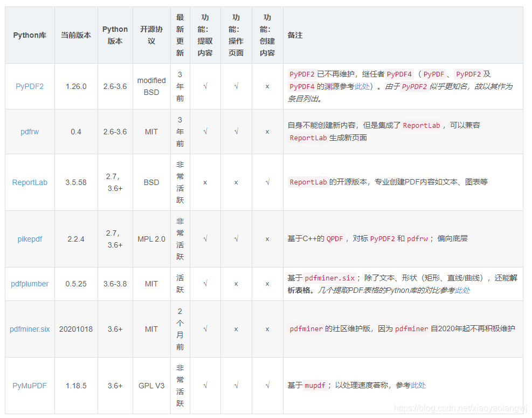Click the 非常活跃 cell in the ReportLab row
Image resolution: width=532 pixels, height=418 pixels.
[180, 182]
